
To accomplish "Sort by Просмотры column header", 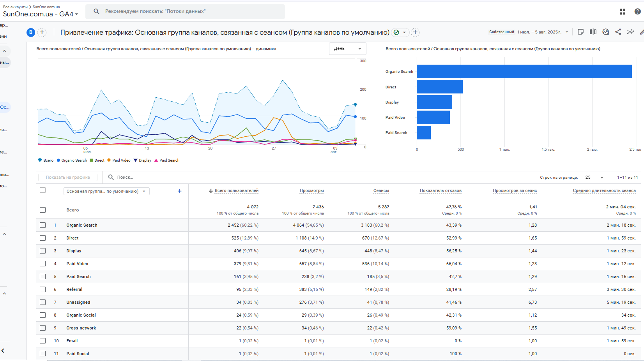I will (x=311, y=191).
